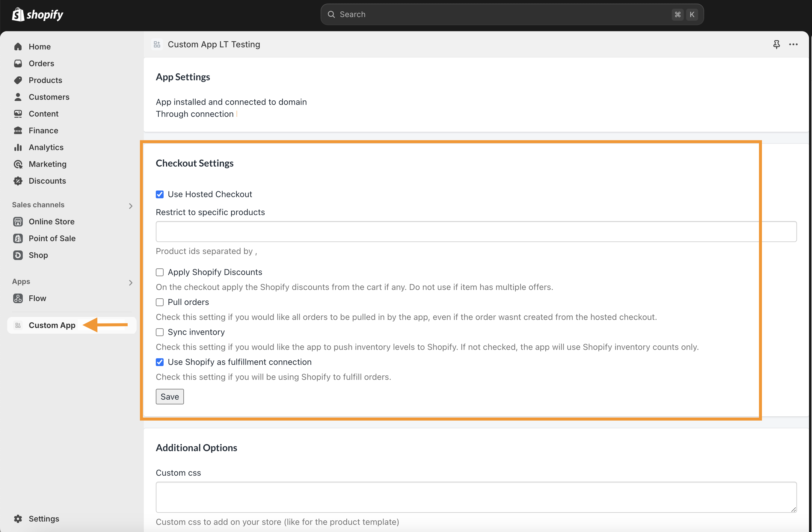Pin the app using the pin icon

[x=777, y=44]
